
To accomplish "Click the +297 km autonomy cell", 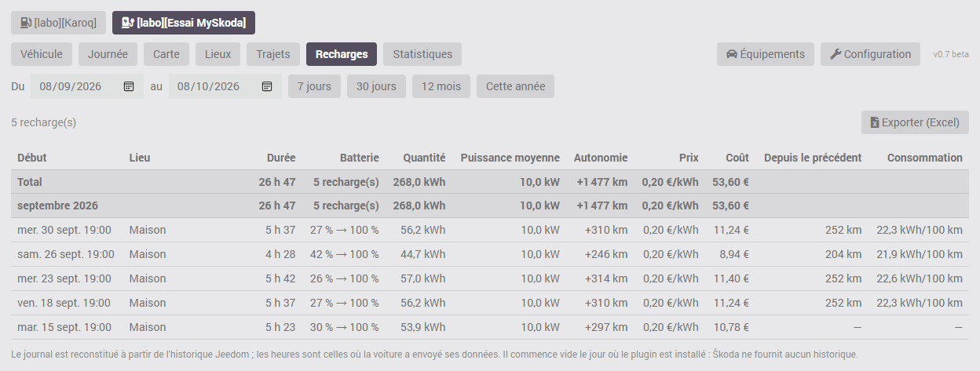I will point(606,327).
